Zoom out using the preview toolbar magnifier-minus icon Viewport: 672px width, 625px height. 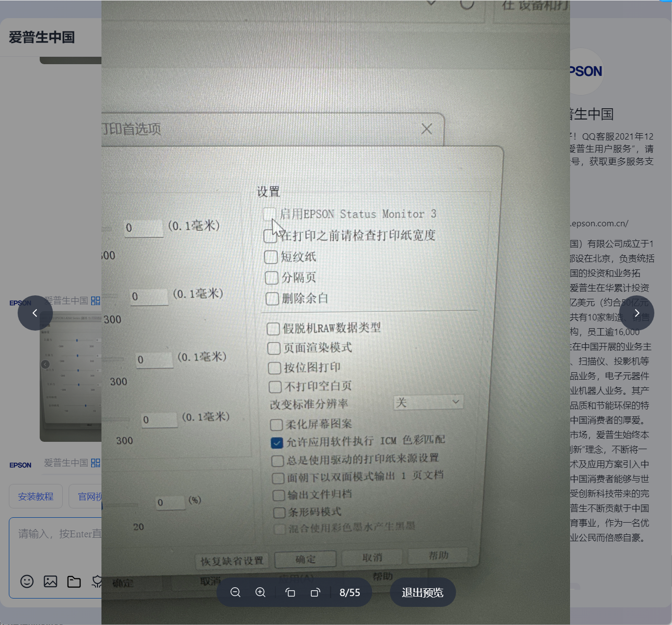(235, 593)
